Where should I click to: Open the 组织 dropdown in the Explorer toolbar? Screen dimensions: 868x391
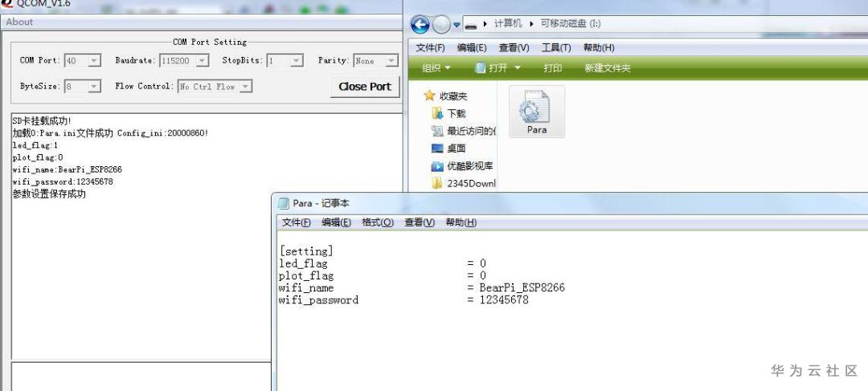tap(436, 68)
